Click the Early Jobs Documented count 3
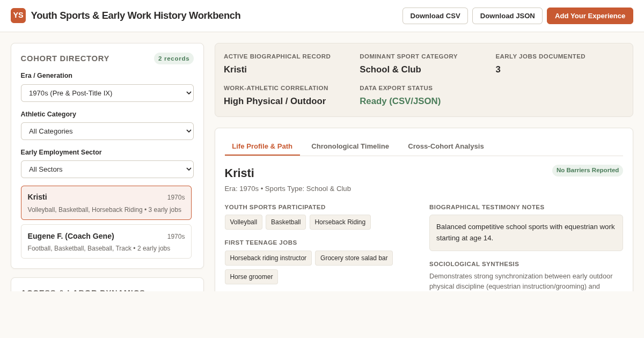Screen dimensions: 644x338 [x=498, y=69]
